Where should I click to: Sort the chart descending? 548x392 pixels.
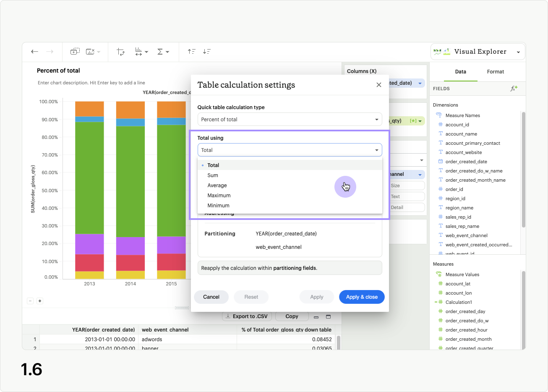(206, 51)
